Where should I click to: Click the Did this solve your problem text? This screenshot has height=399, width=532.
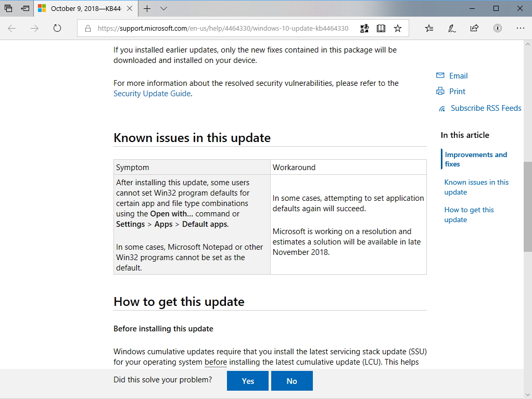[162, 380]
